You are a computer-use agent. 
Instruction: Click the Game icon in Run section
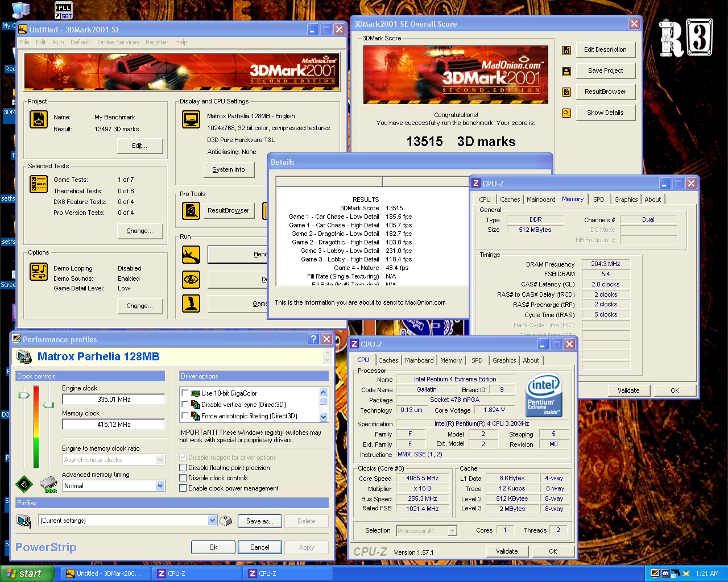point(191,304)
